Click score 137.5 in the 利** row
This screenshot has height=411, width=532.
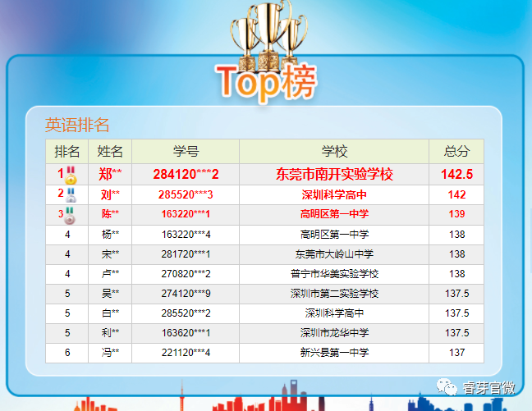click(456, 333)
